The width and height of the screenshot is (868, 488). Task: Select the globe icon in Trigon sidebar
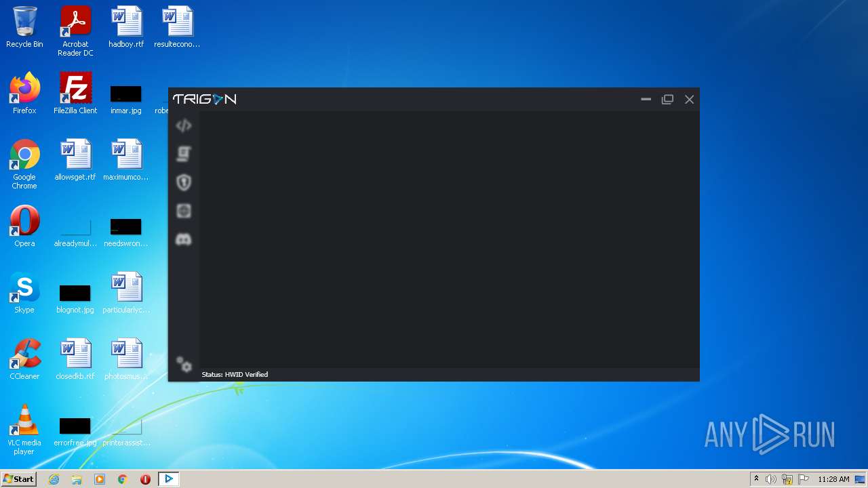[184, 211]
